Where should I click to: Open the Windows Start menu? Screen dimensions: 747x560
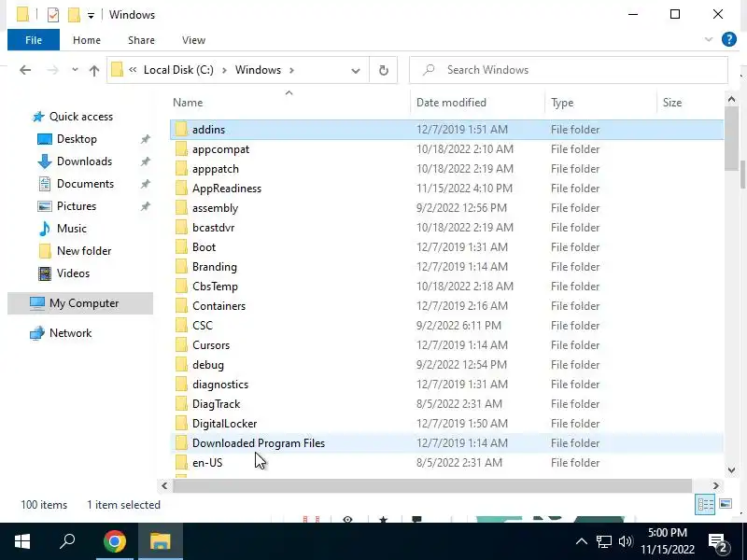(x=22, y=541)
